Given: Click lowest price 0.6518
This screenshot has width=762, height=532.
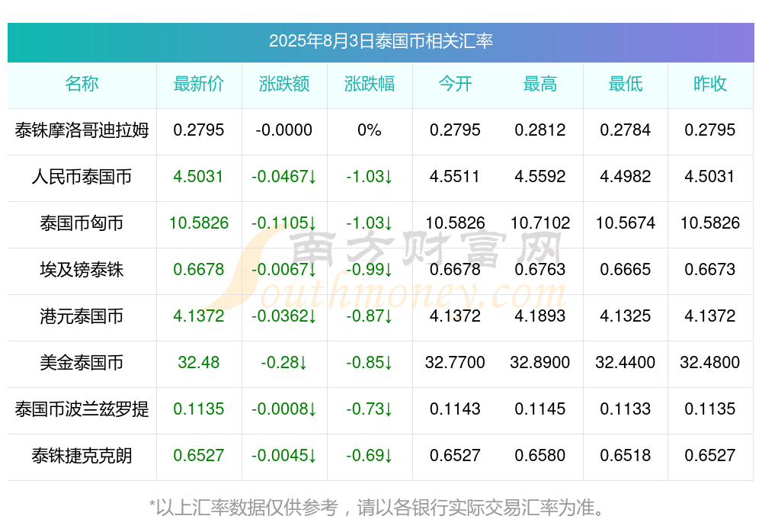Looking at the screenshot, I should tap(626, 456).
